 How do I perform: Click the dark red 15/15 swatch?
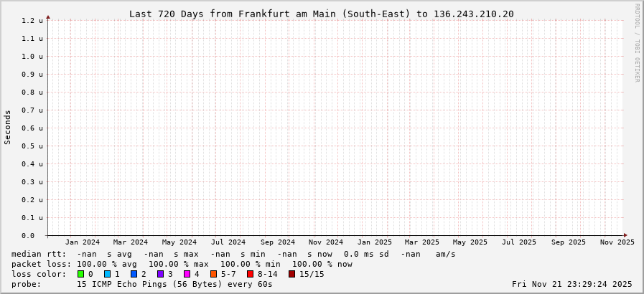point(292,274)
